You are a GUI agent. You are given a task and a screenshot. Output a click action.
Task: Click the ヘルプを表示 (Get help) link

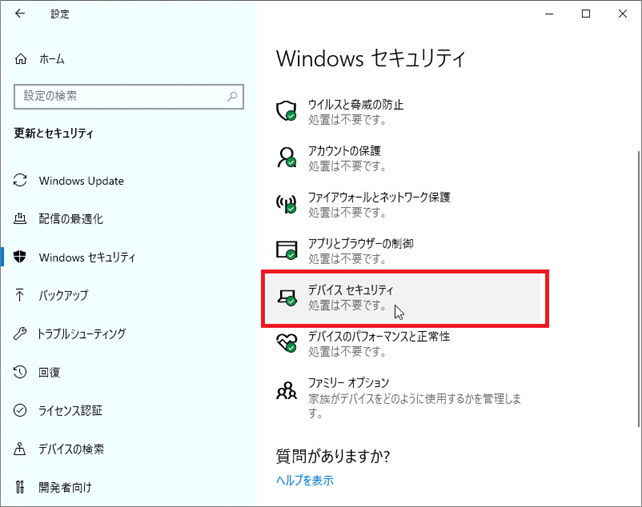pos(305,480)
